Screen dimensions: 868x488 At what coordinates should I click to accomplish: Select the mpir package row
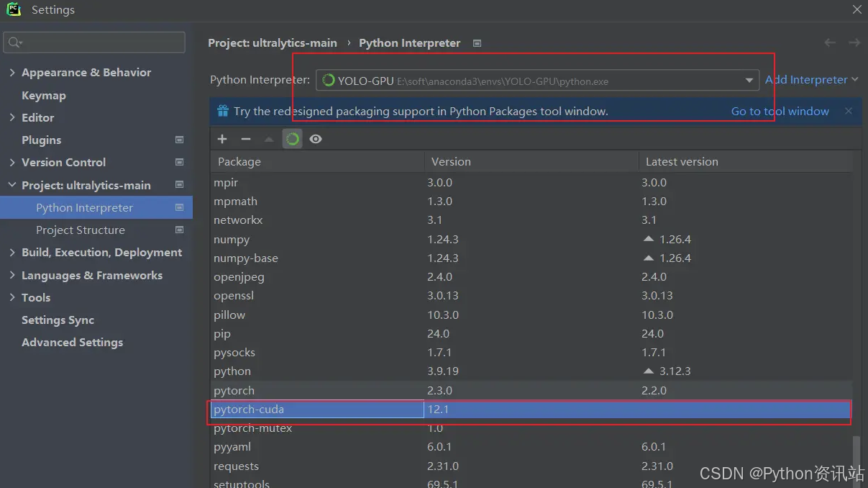click(531, 183)
